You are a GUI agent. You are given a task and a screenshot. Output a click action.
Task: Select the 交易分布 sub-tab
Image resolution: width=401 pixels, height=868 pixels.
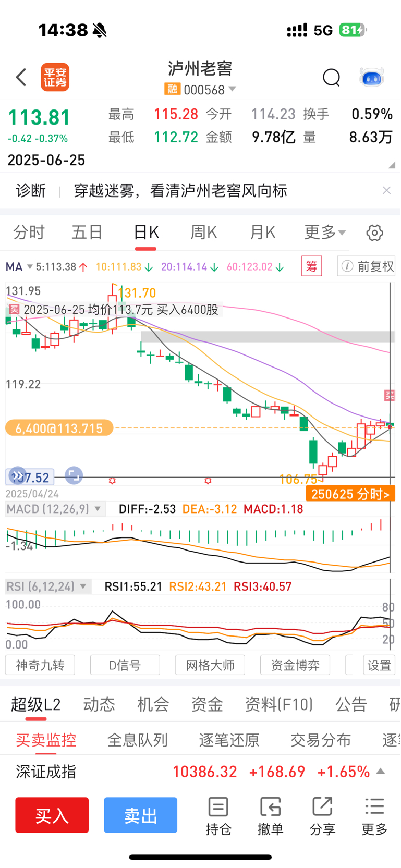tap(321, 740)
